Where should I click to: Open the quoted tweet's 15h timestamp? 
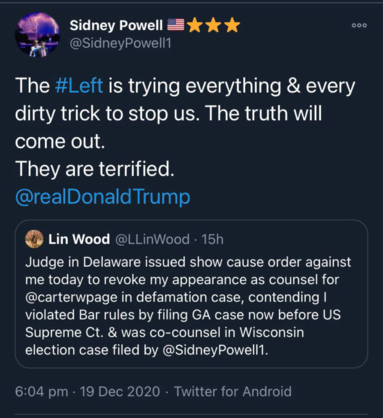click(x=212, y=239)
